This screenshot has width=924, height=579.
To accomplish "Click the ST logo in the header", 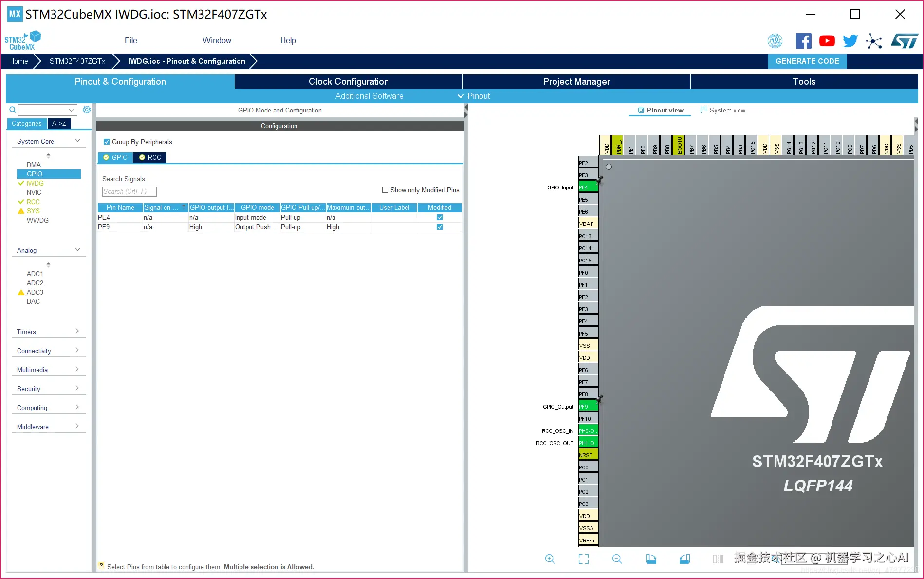I will point(905,41).
